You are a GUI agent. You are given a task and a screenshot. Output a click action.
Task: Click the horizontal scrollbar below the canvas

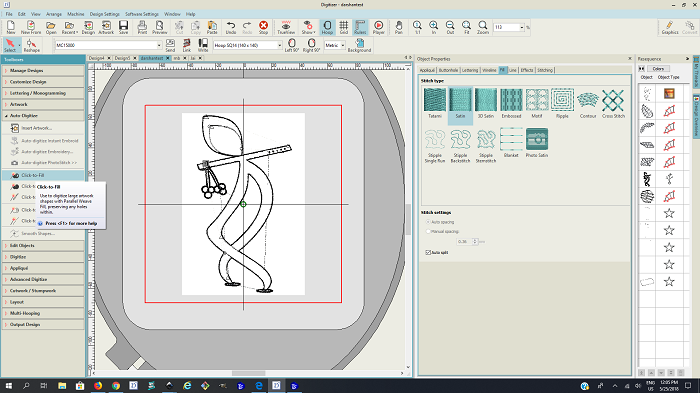pos(249,373)
